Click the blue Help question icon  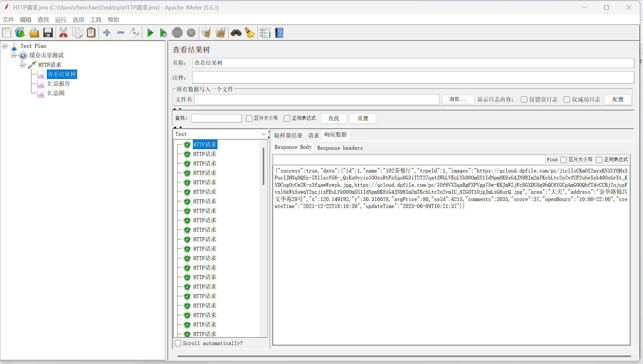pyautogui.click(x=279, y=33)
